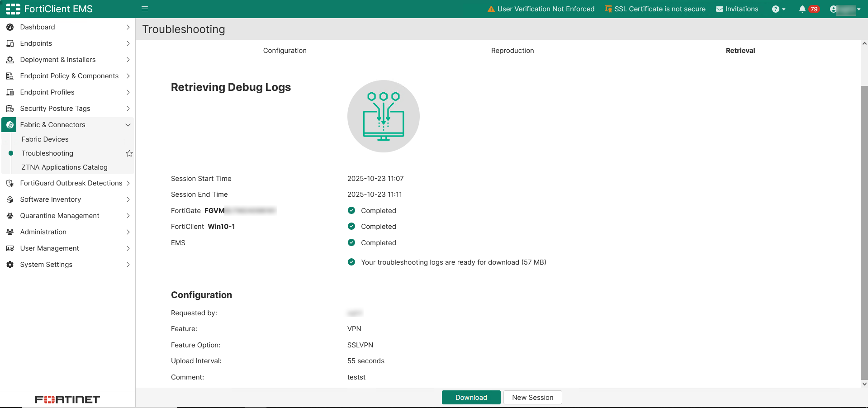Go to the Reproduction step tab
The width and height of the screenshot is (868, 408).
[x=512, y=51]
